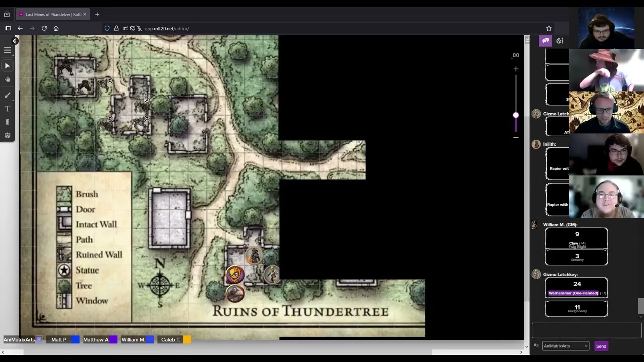Adjust the map zoom slider handle
Screen dimensions: 644x362
516,115
